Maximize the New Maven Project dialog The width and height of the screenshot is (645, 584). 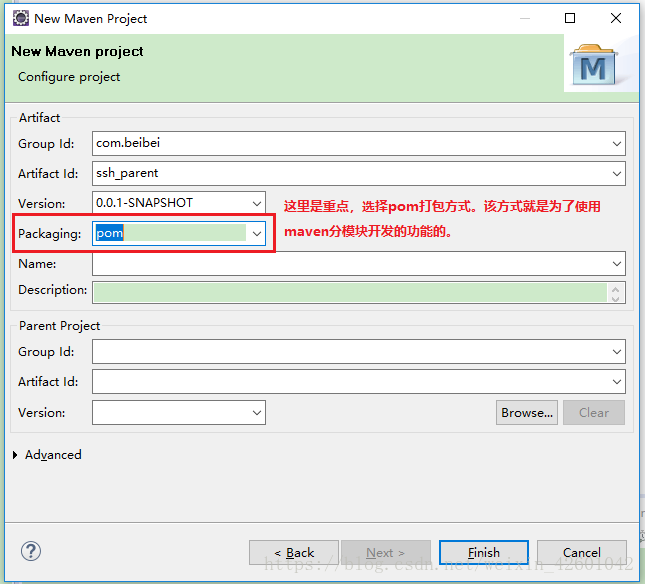(570, 18)
